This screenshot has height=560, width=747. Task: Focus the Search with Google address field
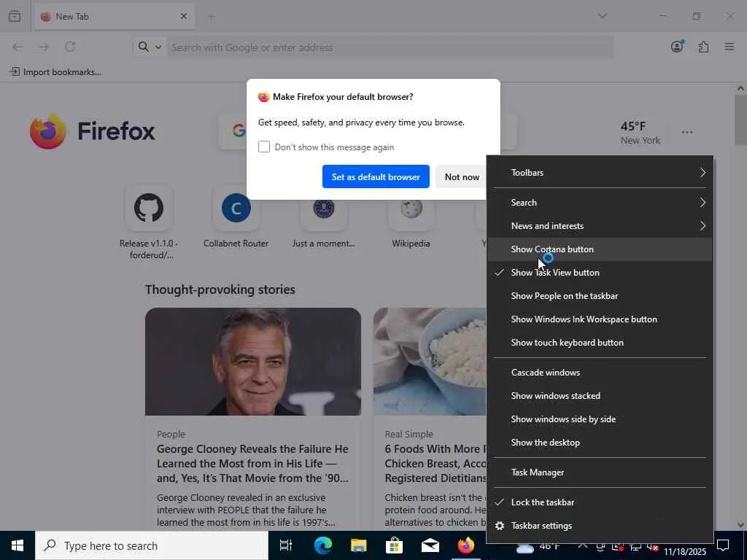(x=390, y=47)
